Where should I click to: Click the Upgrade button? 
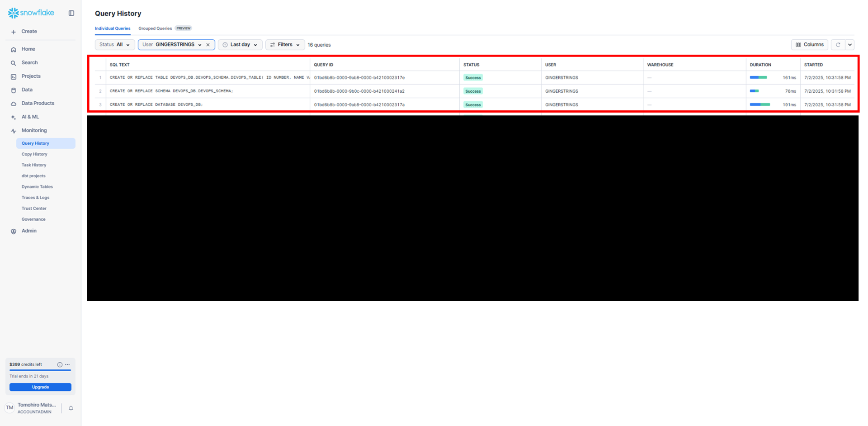[x=40, y=387]
